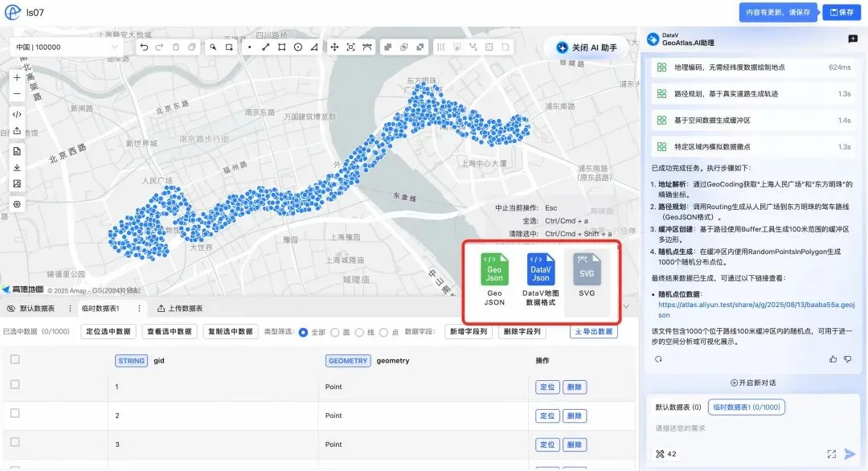868x471 pixels.
Task: Click the 上传数据表 upload tab
Action: [x=180, y=309]
